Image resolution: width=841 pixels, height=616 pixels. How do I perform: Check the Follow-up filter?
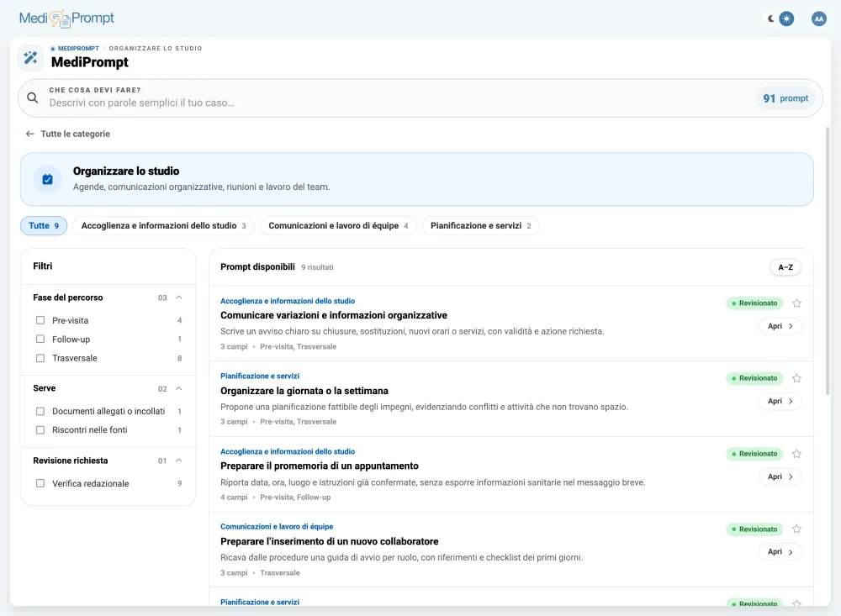pos(40,340)
